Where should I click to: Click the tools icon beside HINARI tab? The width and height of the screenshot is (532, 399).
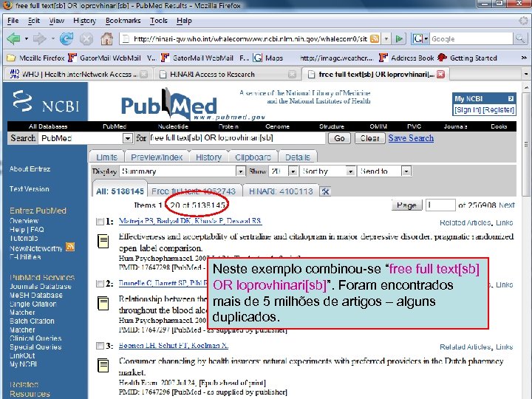pos(325,191)
